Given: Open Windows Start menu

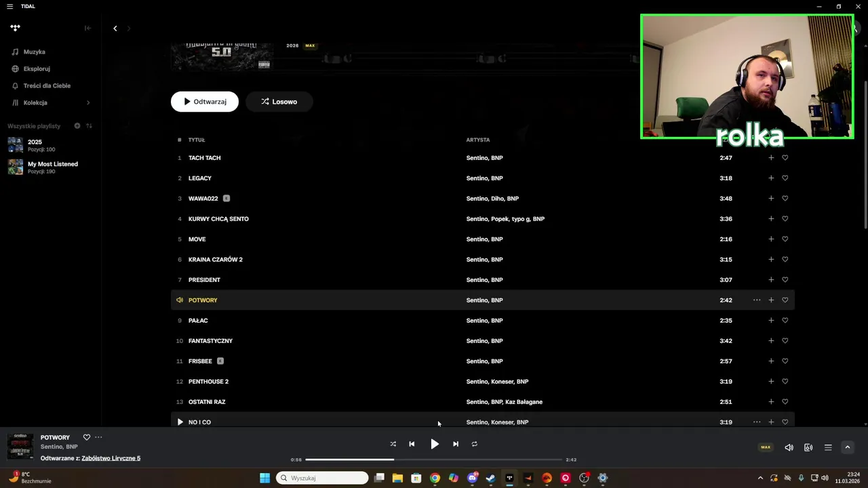Looking at the screenshot, I should click(x=265, y=478).
